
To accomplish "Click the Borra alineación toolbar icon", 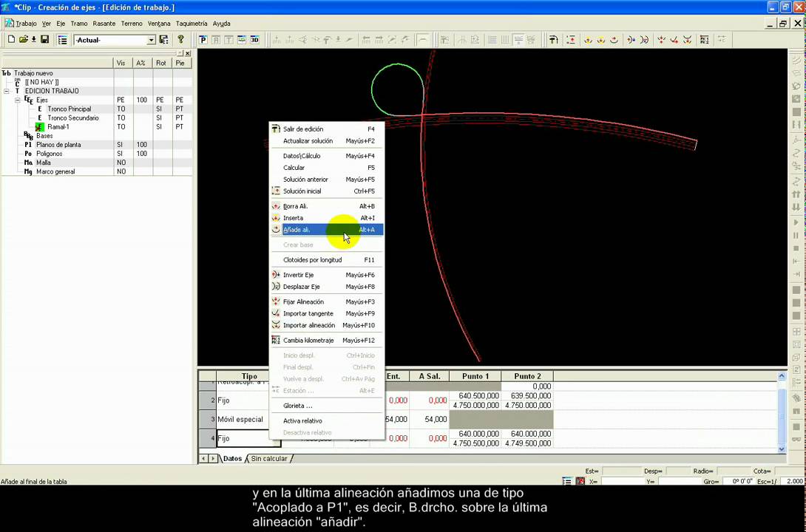I will point(588,40).
